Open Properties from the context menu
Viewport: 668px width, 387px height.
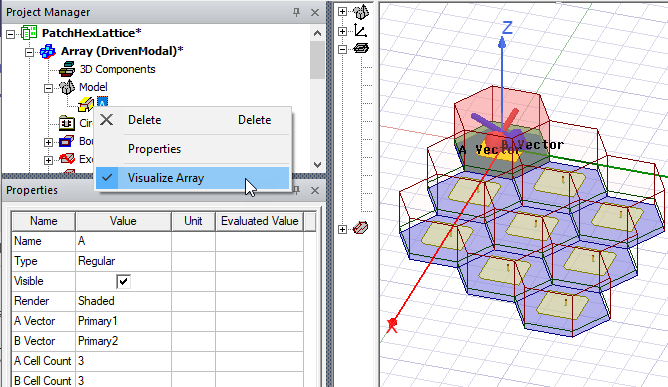coord(193,149)
